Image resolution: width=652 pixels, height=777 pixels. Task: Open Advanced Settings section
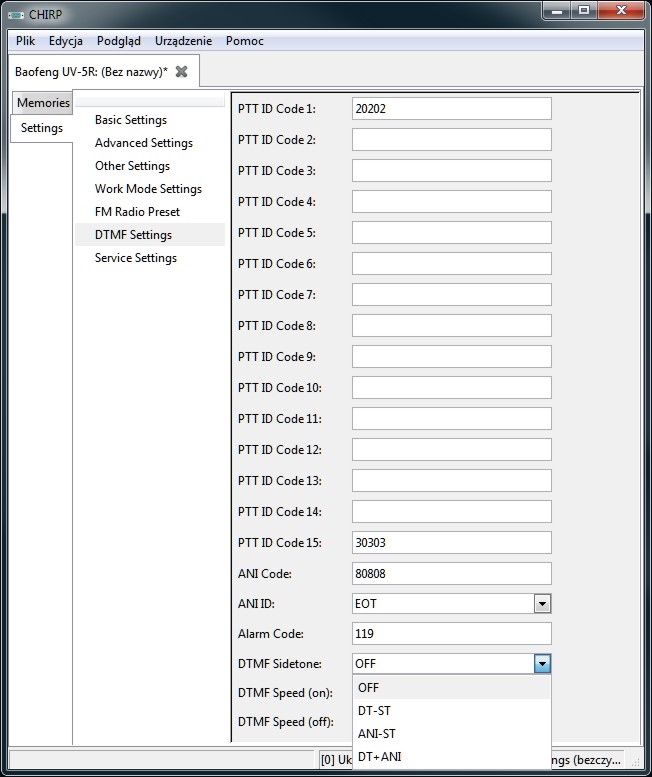(144, 143)
